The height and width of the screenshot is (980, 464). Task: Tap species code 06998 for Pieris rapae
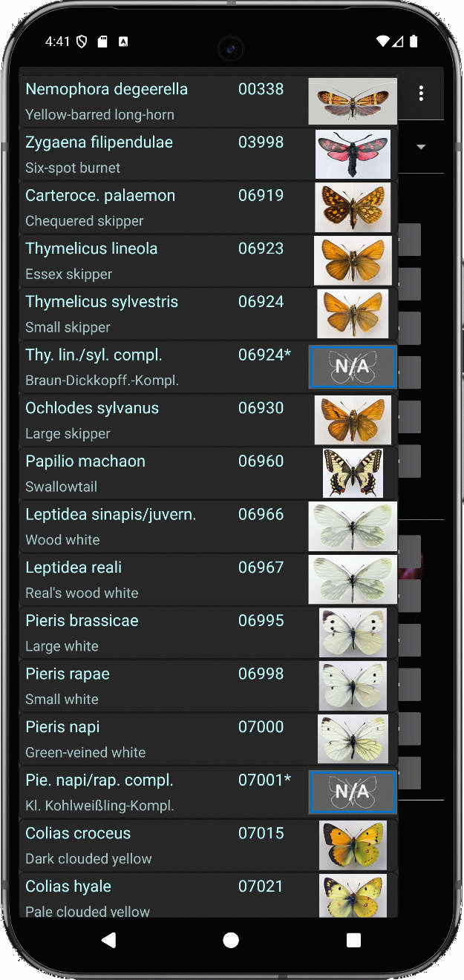pos(261,674)
